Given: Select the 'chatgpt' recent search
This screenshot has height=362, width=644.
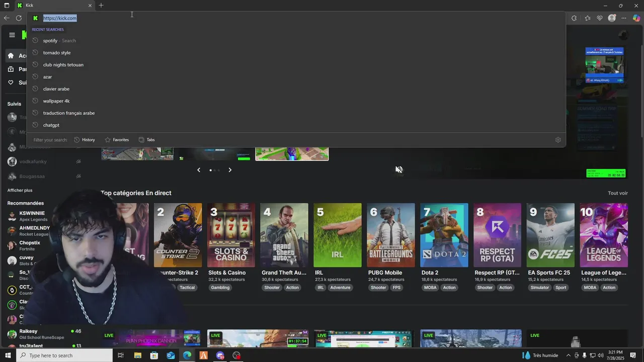Looking at the screenshot, I should pyautogui.click(x=296, y=125).
